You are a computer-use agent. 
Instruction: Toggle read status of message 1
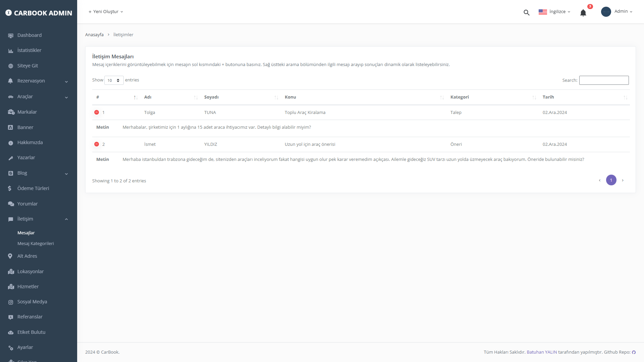coord(97,112)
